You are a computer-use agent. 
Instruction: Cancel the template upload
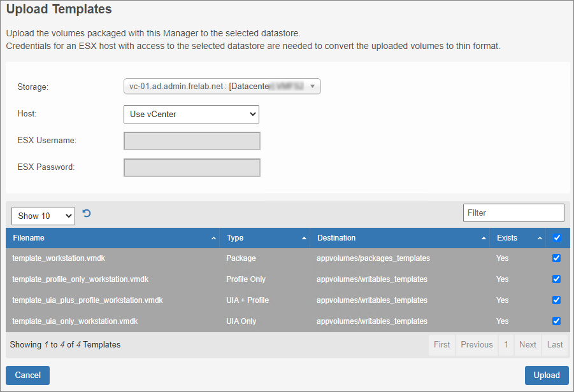pos(27,375)
